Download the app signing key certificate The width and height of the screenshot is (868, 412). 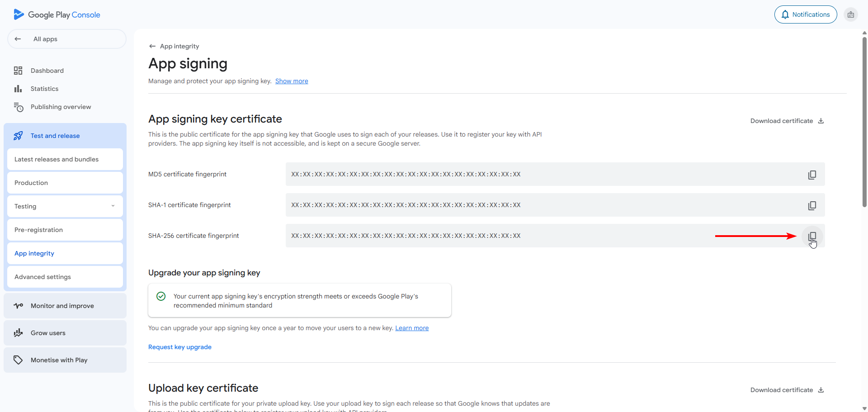click(787, 121)
